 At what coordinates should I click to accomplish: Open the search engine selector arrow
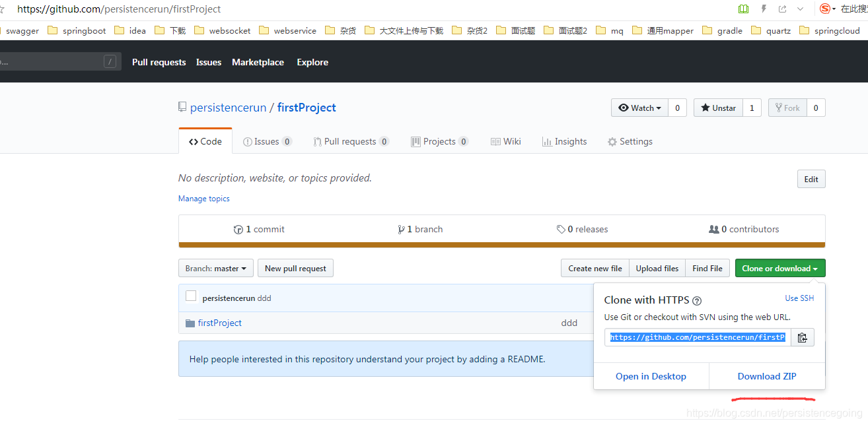click(x=834, y=9)
